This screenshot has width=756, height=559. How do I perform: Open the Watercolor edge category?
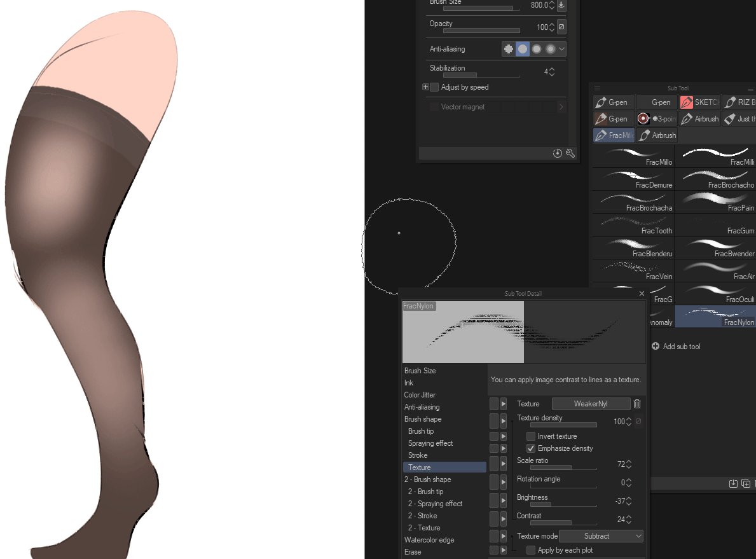(x=429, y=540)
